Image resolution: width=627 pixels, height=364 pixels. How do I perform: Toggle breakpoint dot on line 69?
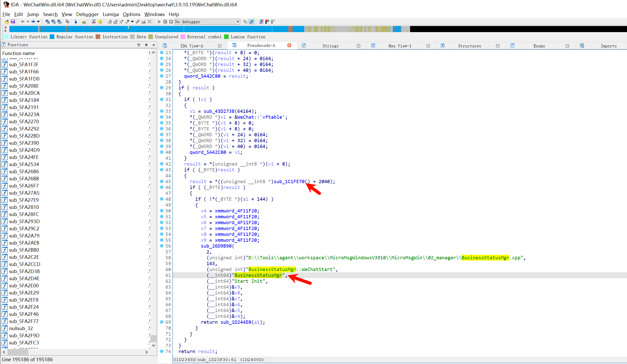162,322
